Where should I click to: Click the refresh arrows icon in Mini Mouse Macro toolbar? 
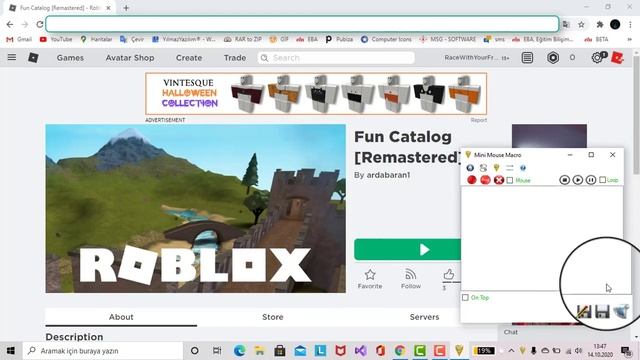coord(483,168)
